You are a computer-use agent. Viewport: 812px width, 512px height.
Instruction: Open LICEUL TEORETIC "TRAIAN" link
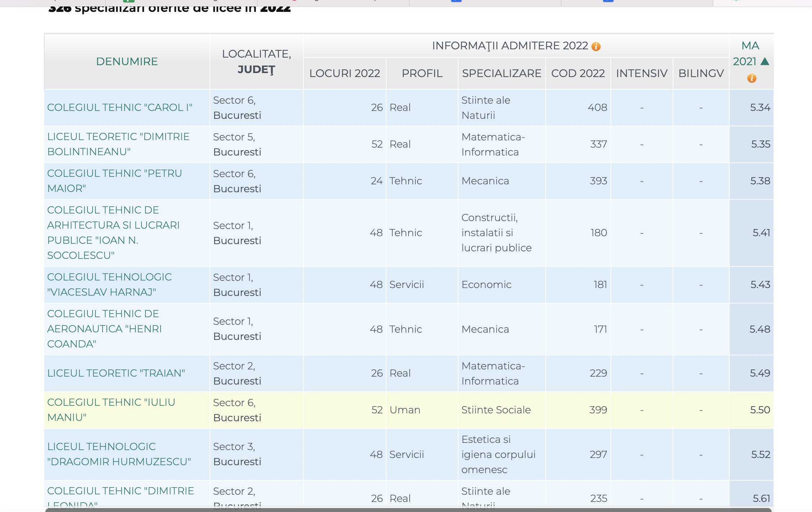click(116, 373)
